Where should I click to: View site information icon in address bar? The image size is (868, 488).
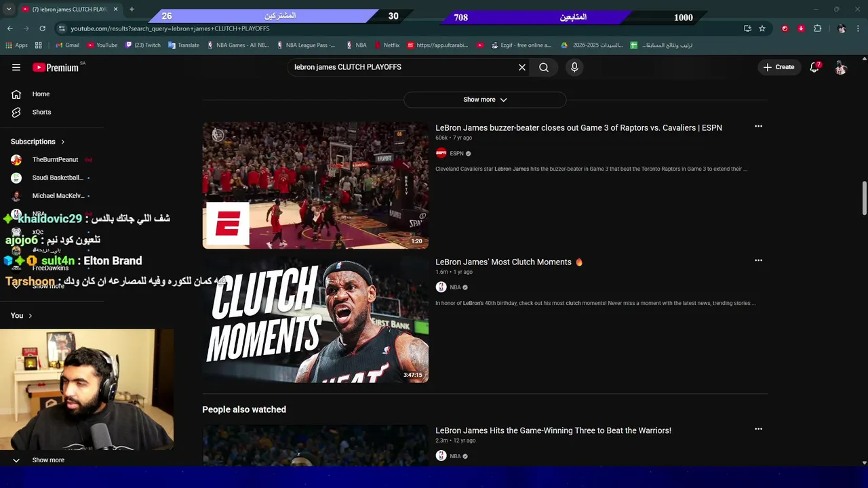pyautogui.click(x=62, y=28)
